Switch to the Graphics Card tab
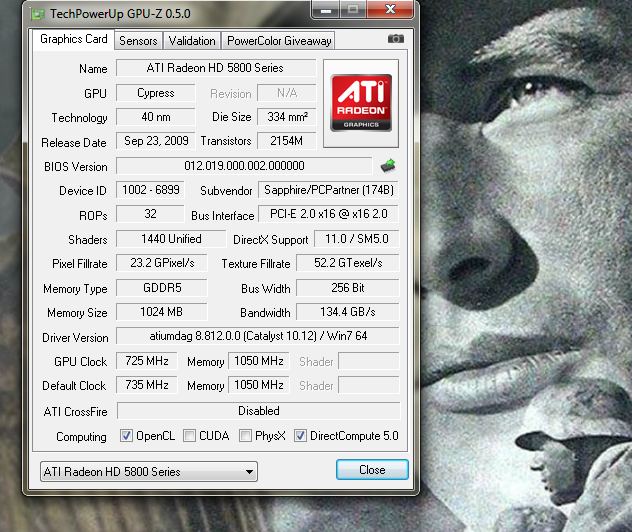This screenshot has width=632, height=532. [73, 39]
